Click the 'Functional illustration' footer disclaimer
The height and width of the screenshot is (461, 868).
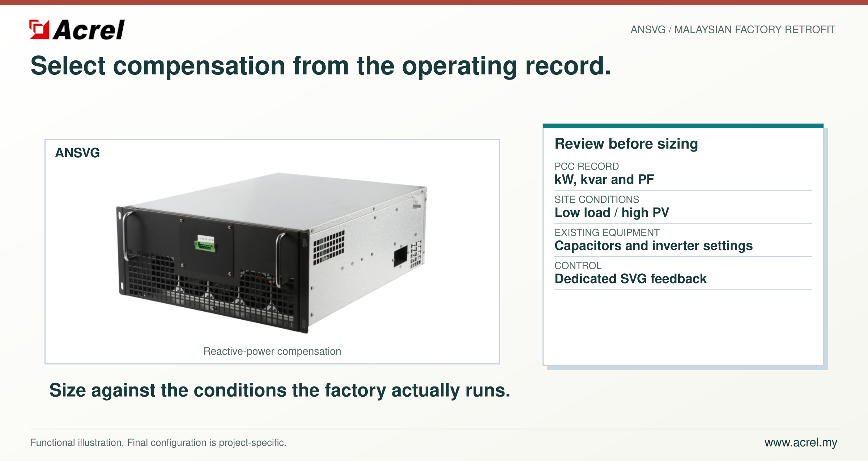pos(158,443)
